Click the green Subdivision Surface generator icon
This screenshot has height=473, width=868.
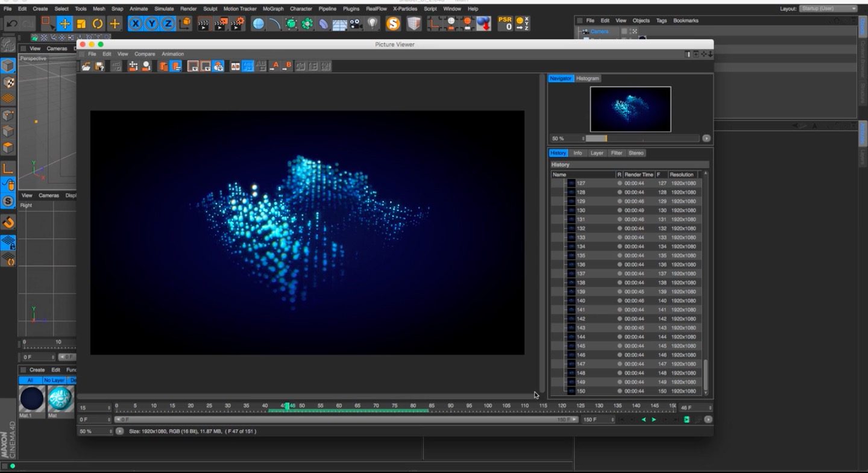(x=291, y=23)
